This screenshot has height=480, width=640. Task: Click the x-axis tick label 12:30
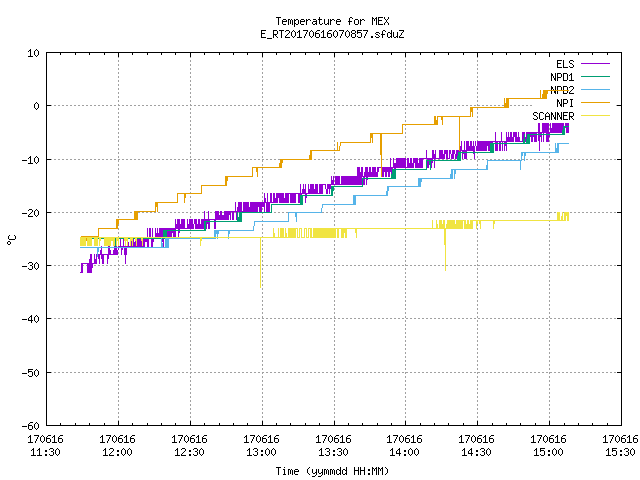click(189, 452)
